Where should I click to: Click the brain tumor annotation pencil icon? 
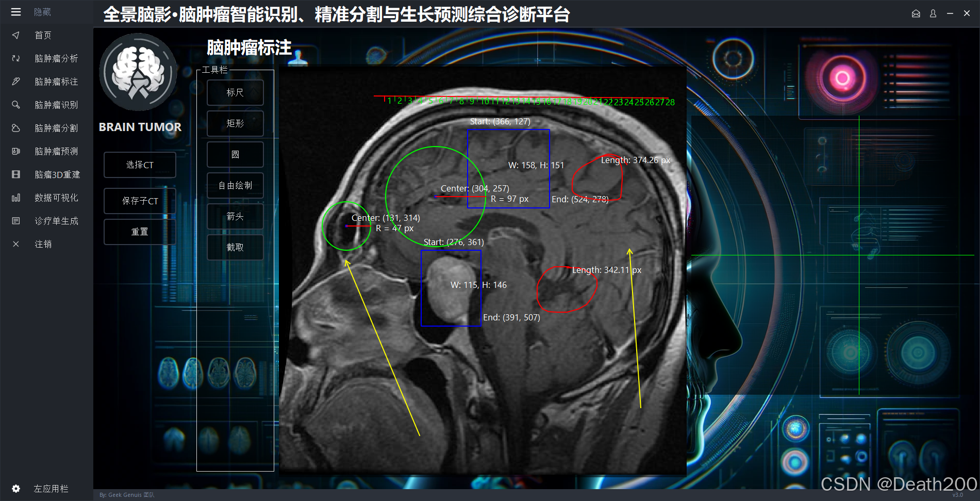16,82
